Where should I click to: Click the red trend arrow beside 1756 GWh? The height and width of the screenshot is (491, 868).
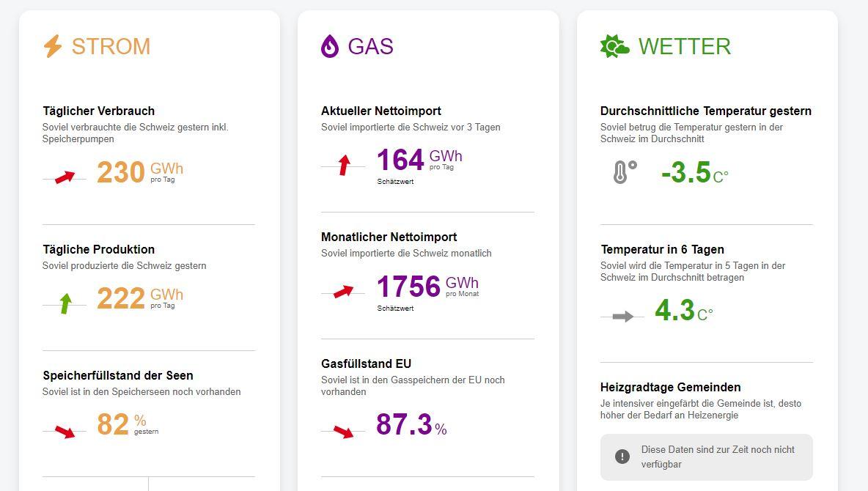coord(343,291)
